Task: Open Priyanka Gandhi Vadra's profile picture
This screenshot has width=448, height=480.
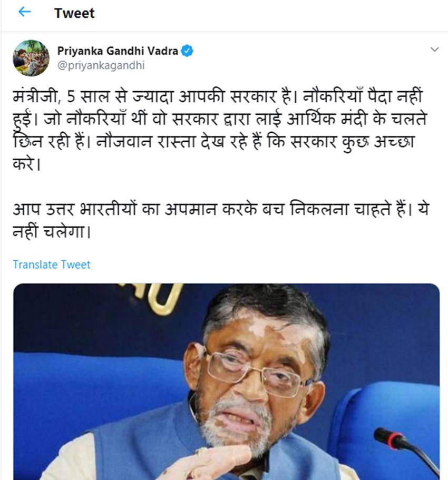Action: pyautogui.click(x=31, y=58)
